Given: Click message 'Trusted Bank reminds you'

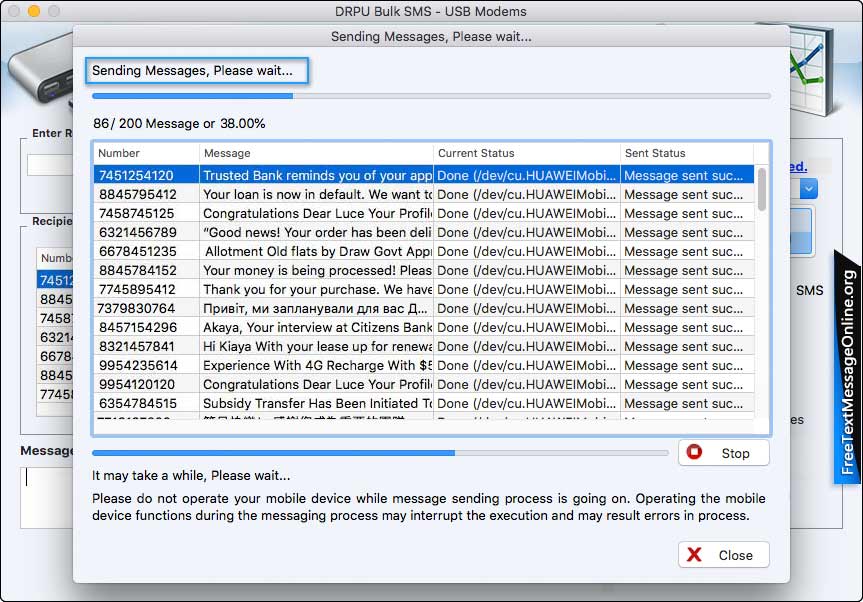Looking at the screenshot, I should coord(317,175).
